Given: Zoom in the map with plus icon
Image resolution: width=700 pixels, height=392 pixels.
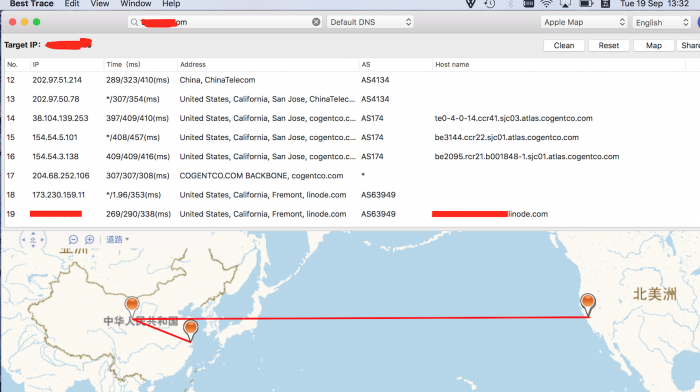Looking at the screenshot, I should (x=89, y=240).
